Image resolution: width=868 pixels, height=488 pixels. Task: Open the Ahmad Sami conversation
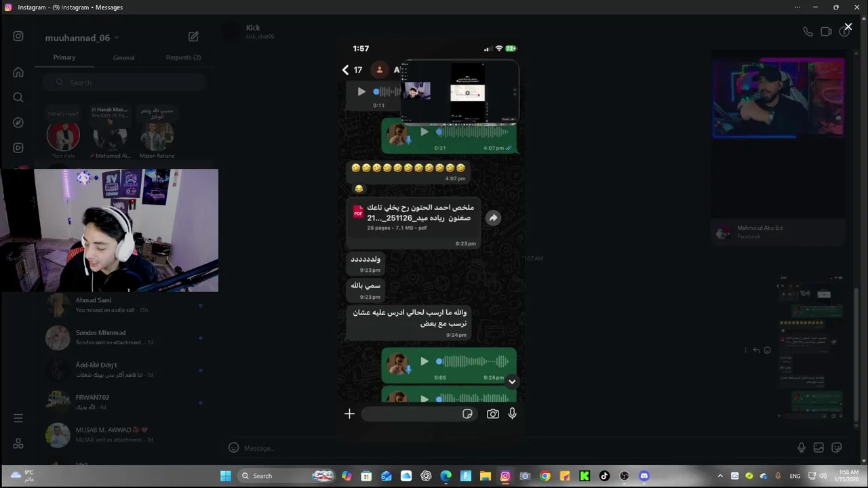(123, 305)
